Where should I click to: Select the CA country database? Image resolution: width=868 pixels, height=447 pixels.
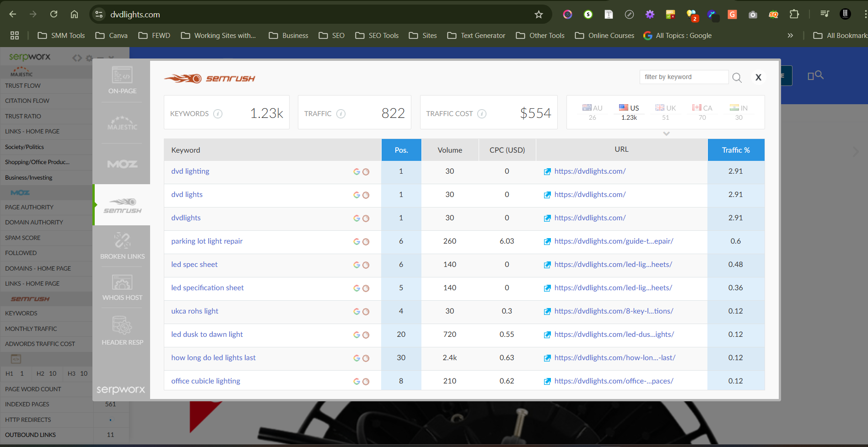702,112
